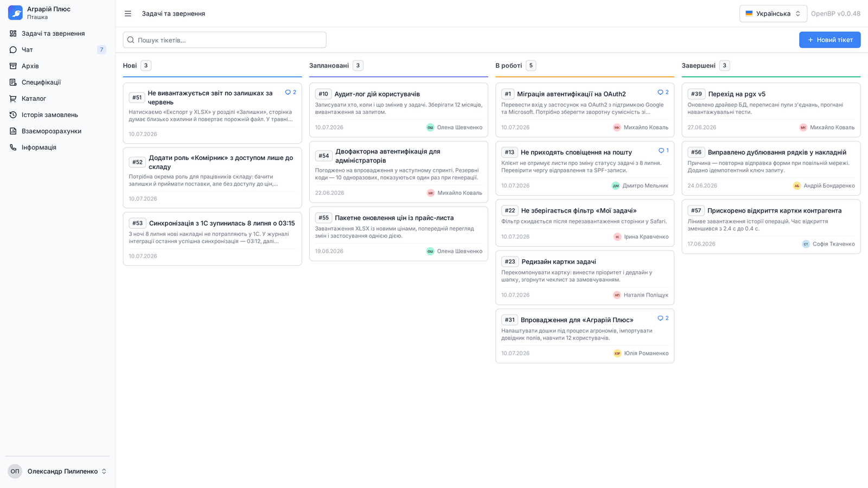
Task: Click the Новий тікет button
Action: (x=829, y=40)
